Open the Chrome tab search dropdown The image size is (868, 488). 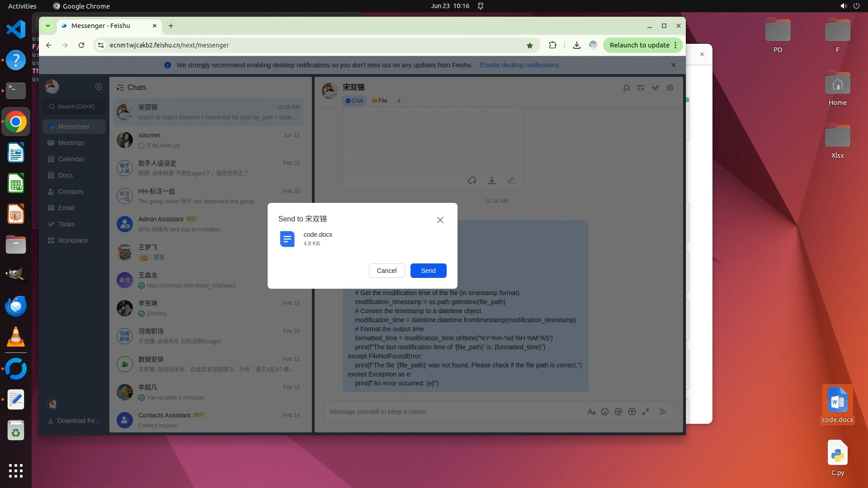tap(47, 26)
